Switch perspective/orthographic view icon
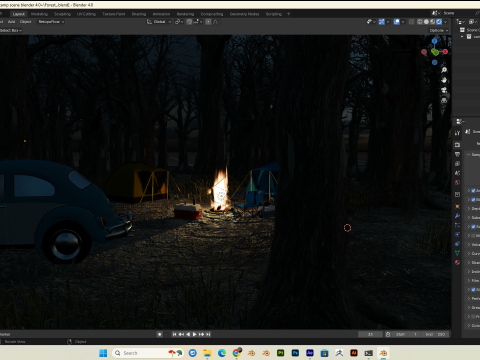This screenshot has width=480, height=360. coord(444,100)
